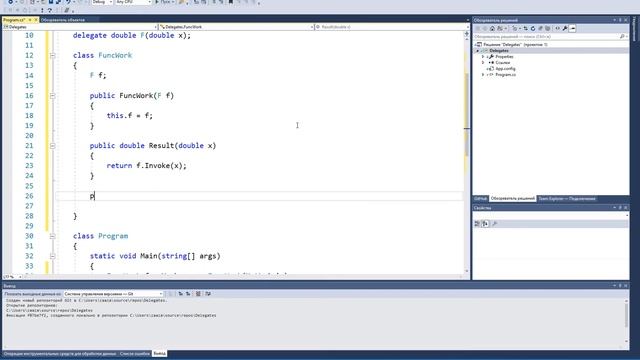Open Properties wrench icon in Solution Explorer toolbar
This screenshot has height=360, width=640.
pos(565,29)
